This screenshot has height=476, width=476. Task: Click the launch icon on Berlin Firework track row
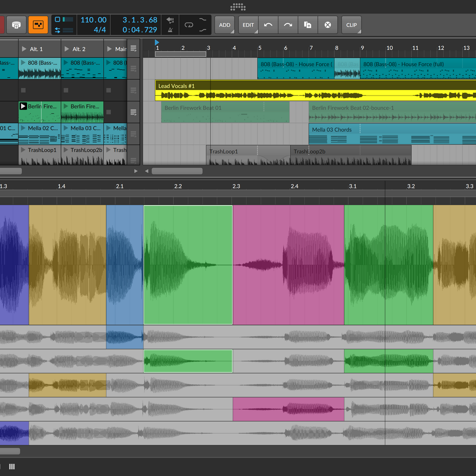click(133, 112)
